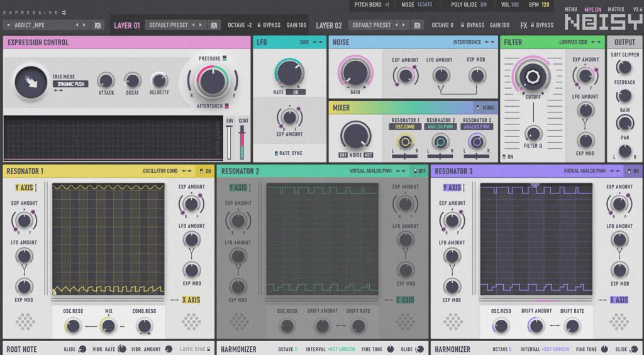
Task: Click the Attack knob
Action: coord(106,80)
